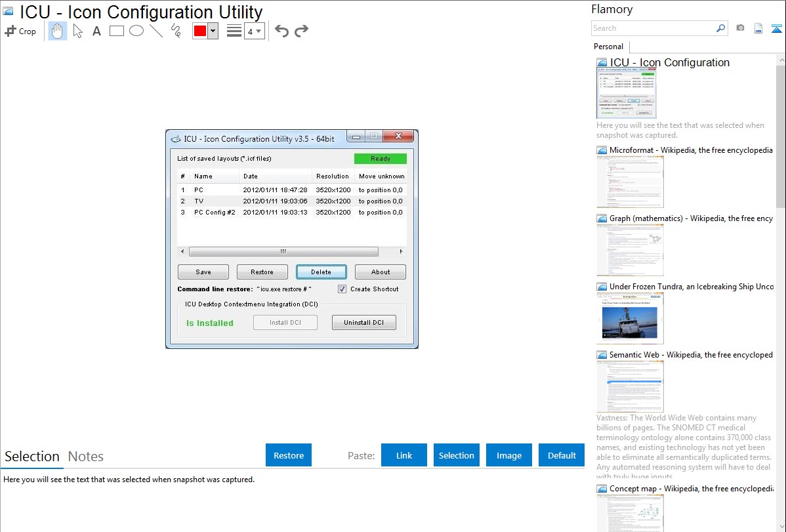
Task: Activate the hand pan tool
Action: 57,31
